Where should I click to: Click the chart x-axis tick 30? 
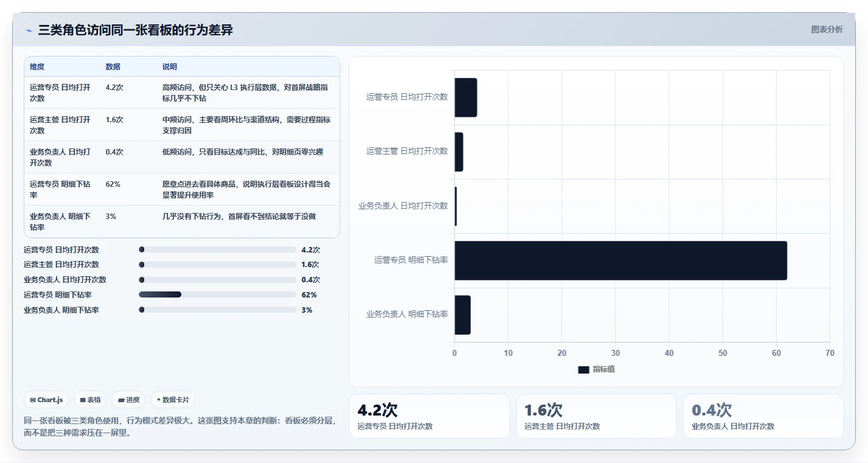coord(615,353)
